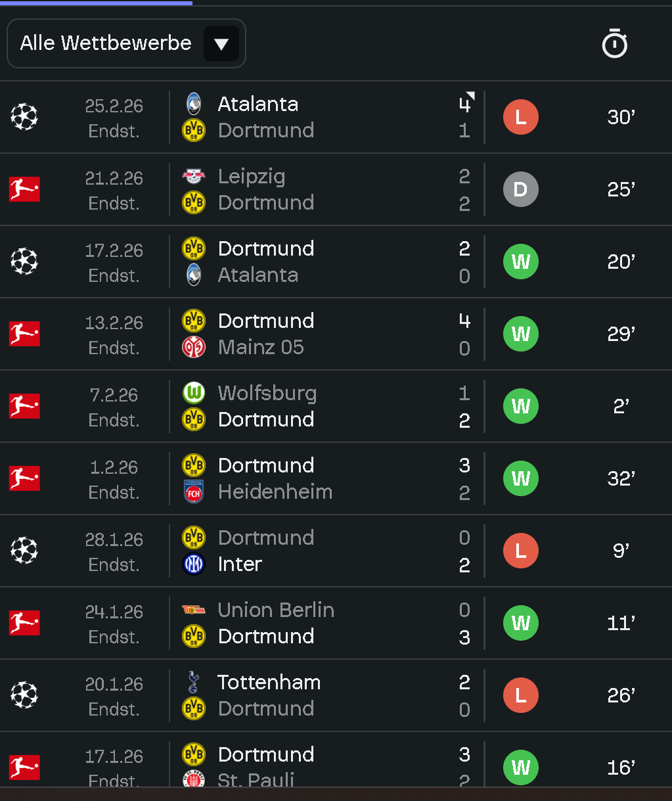The width and height of the screenshot is (672, 801).
Task: Open the Union Berlin vs Dortmund match
Action: [328, 623]
